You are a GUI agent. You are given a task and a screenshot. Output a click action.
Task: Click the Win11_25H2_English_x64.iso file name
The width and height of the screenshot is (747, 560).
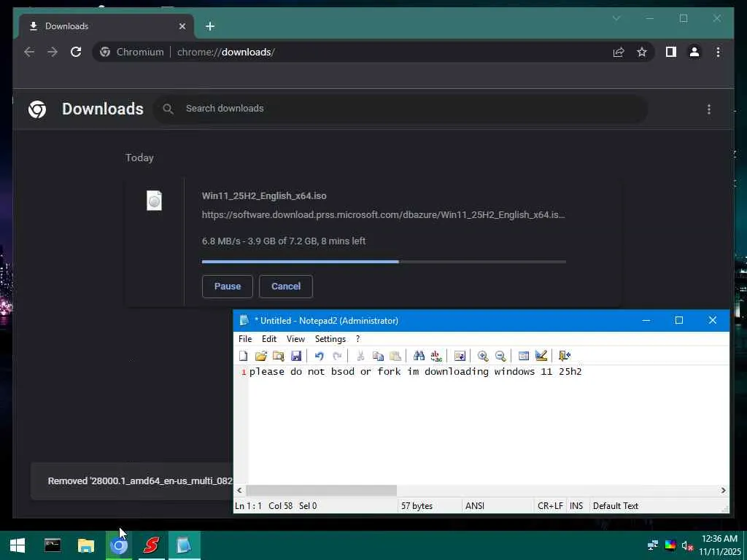point(264,195)
